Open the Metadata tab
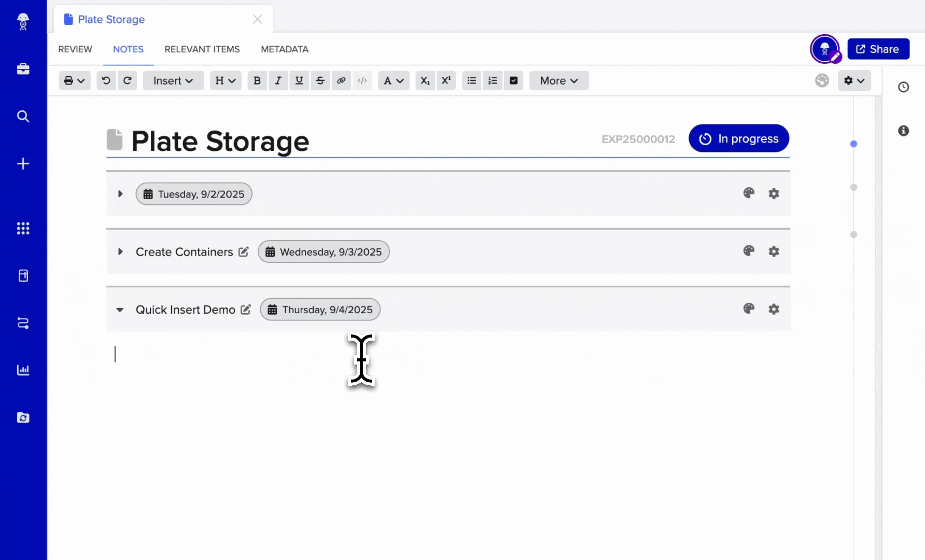925x560 pixels. click(284, 49)
